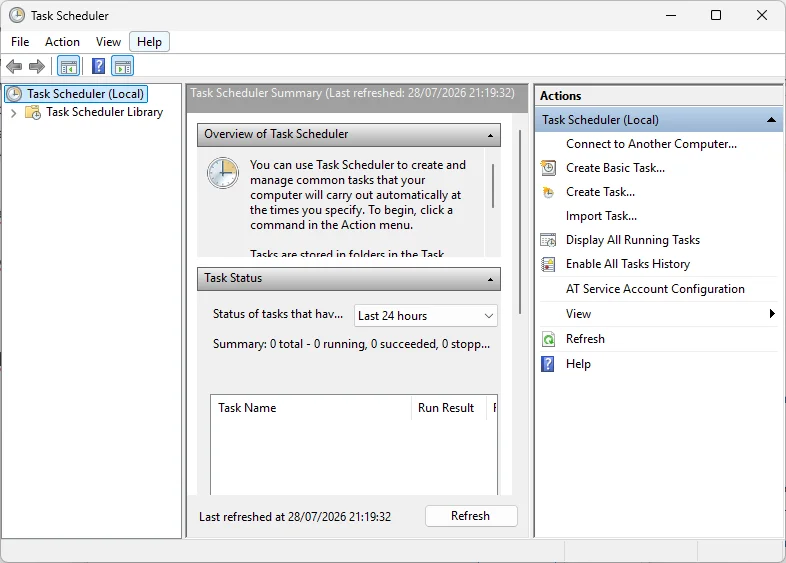Collapse the Task Scheduler (Local) actions group
This screenshot has height=563, width=786.
pyautogui.click(x=771, y=120)
